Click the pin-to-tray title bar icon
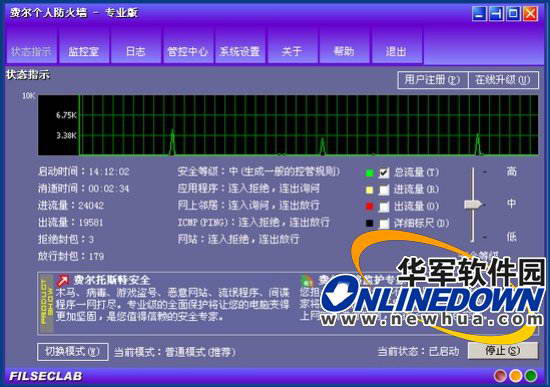 tap(496, 14)
